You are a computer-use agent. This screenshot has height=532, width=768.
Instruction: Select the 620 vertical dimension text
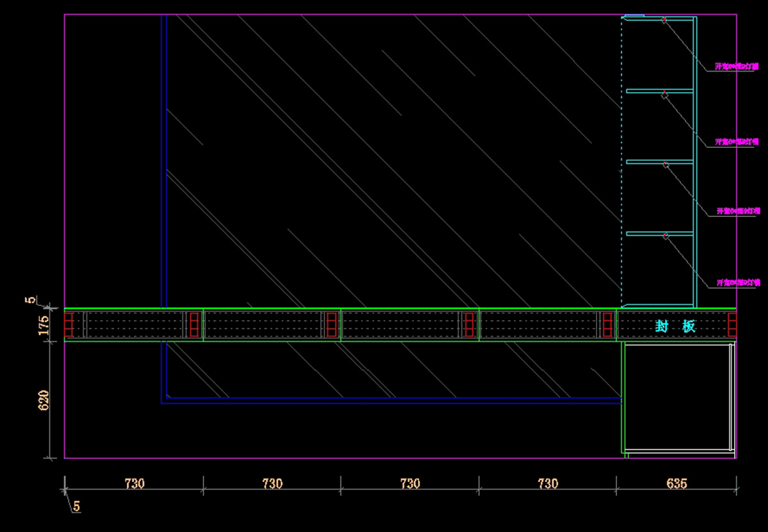44,400
